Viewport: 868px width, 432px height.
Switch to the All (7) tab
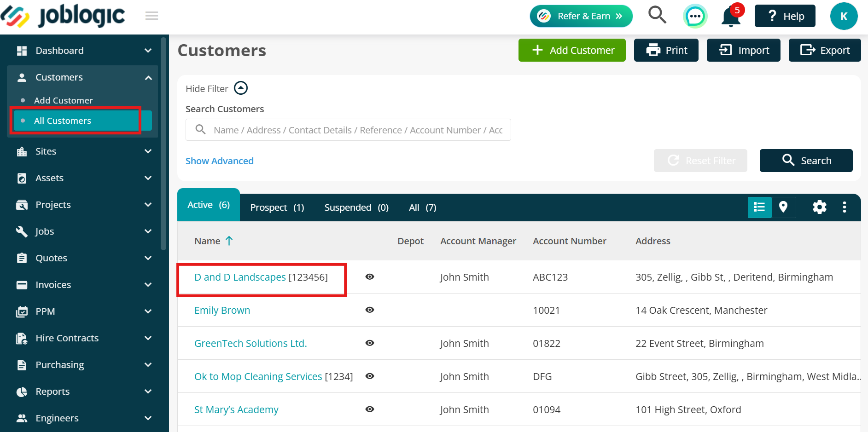[x=422, y=207]
